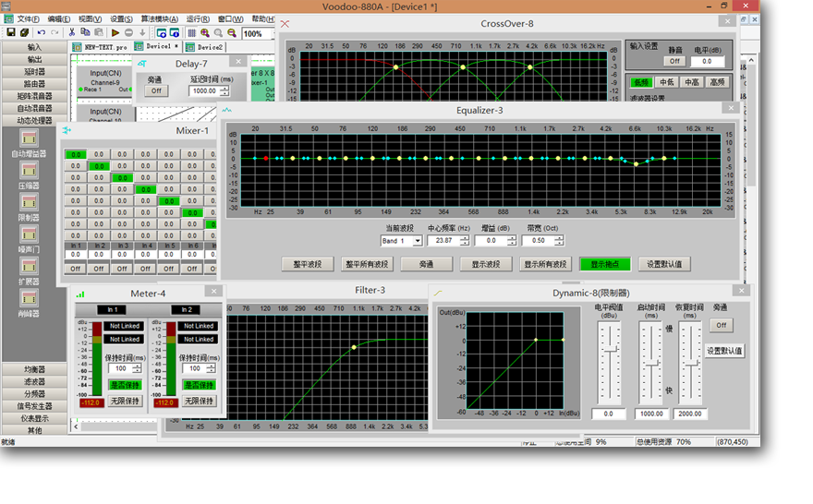Expand the 输入 category in left panel

pos(34,47)
